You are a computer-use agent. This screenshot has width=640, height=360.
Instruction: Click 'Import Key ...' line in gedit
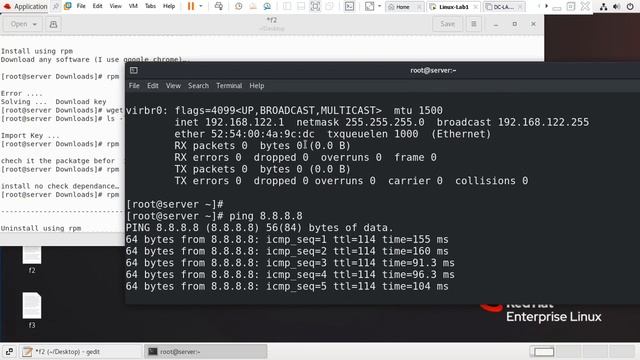pyautogui.click(x=30, y=136)
